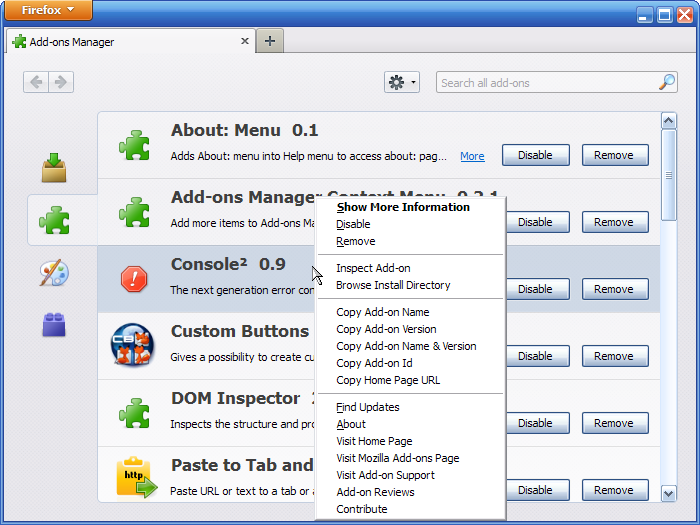700x525 pixels.
Task: Go back with the left arrow button
Action: [36, 82]
